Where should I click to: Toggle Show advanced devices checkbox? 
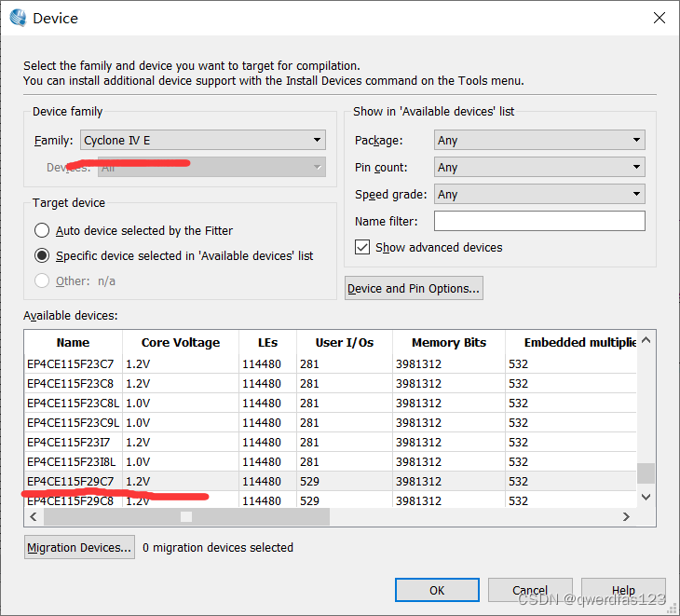tap(362, 247)
